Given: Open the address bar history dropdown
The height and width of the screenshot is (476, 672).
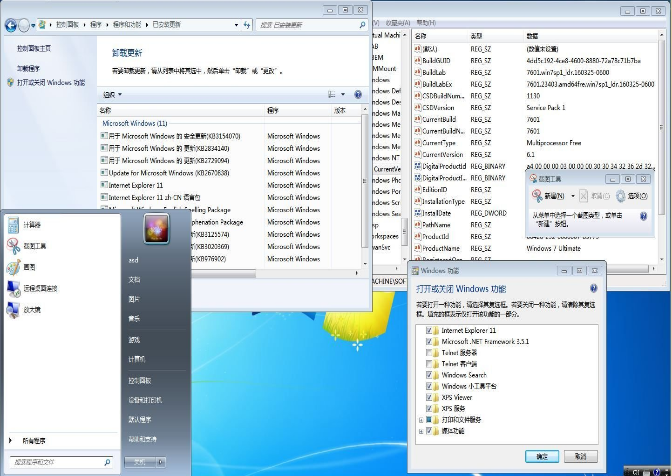Looking at the screenshot, I should point(236,25).
